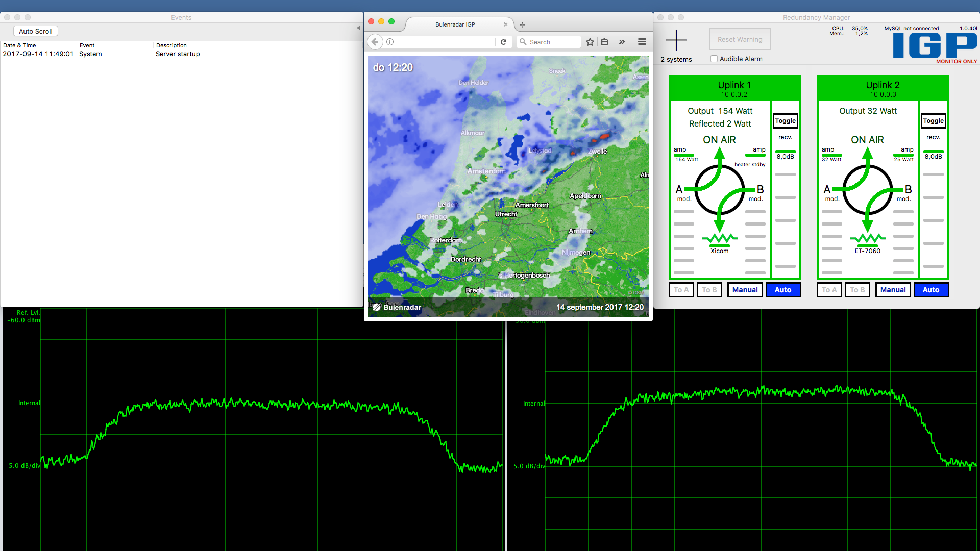Enable the Audible Alarm checkbox
The width and height of the screenshot is (980, 551).
tap(714, 59)
